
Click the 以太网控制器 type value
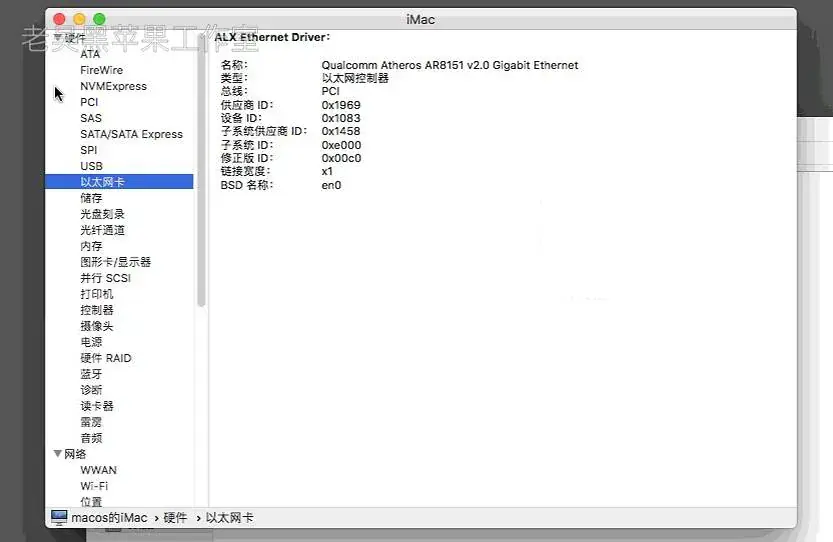click(x=355, y=78)
